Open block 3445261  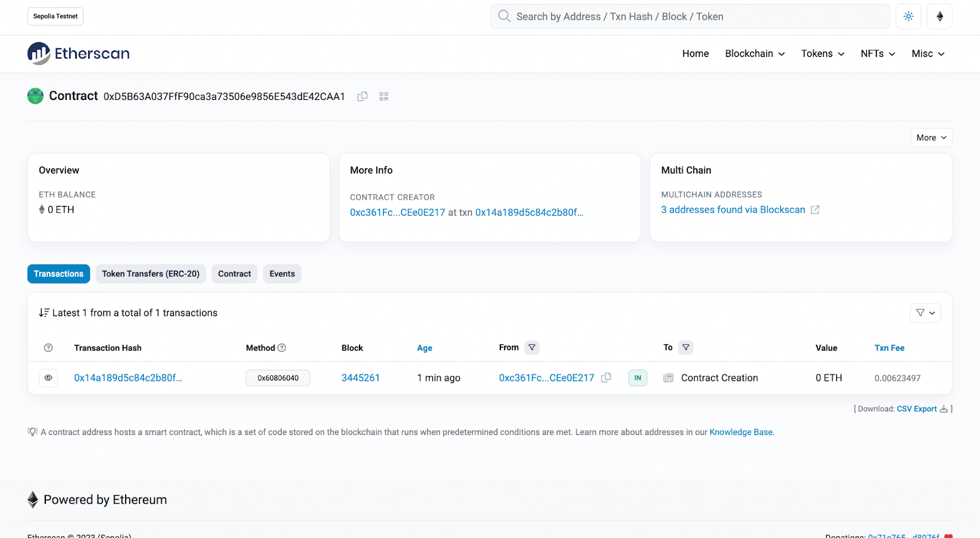[x=360, y=378]
